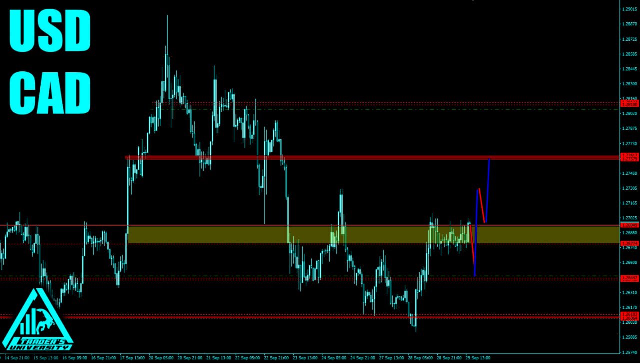
Task: Click the 23 Sep 13:00 time label
Action: click(305, 358)
